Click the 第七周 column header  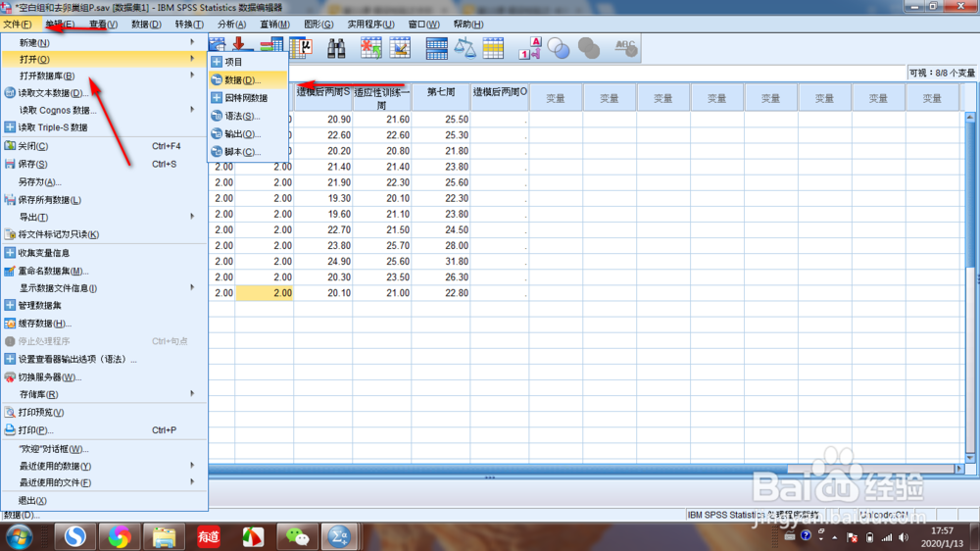441,98
